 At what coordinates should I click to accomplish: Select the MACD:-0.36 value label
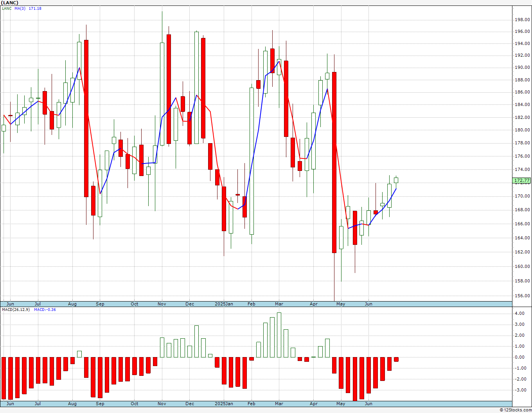coord(45,309)
